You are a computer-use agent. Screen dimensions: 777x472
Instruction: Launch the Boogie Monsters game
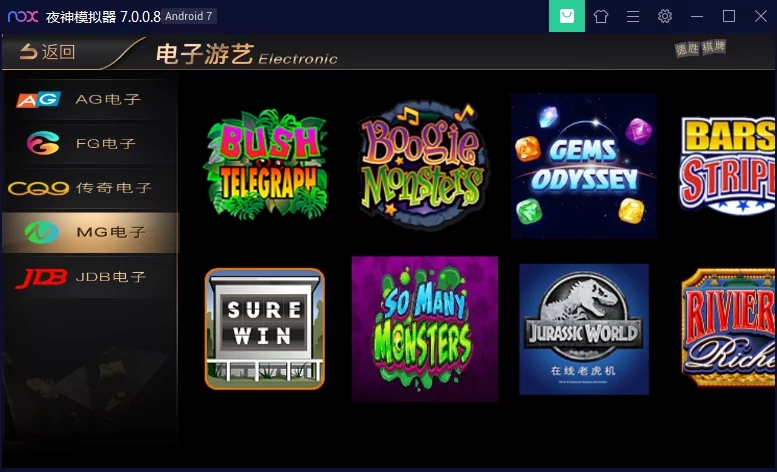(421, 164)
